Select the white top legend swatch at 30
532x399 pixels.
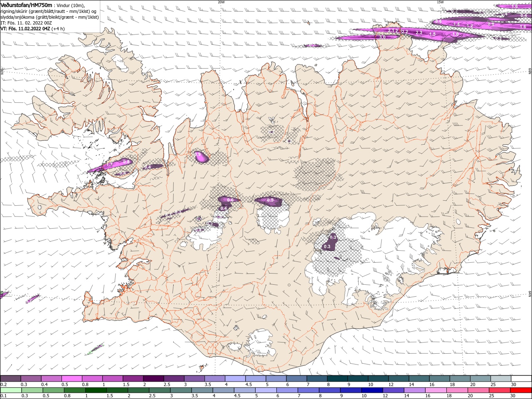click(x=521, y=379)
